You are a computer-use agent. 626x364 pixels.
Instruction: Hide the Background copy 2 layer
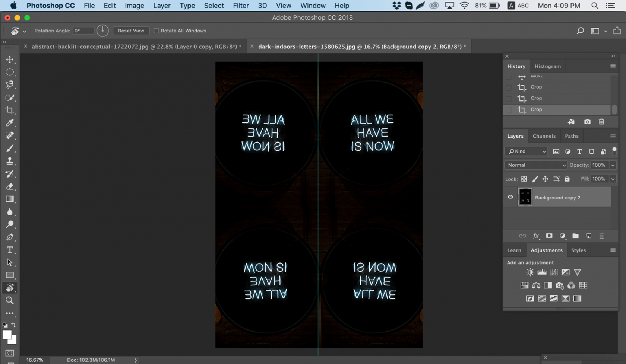point(510,197)
